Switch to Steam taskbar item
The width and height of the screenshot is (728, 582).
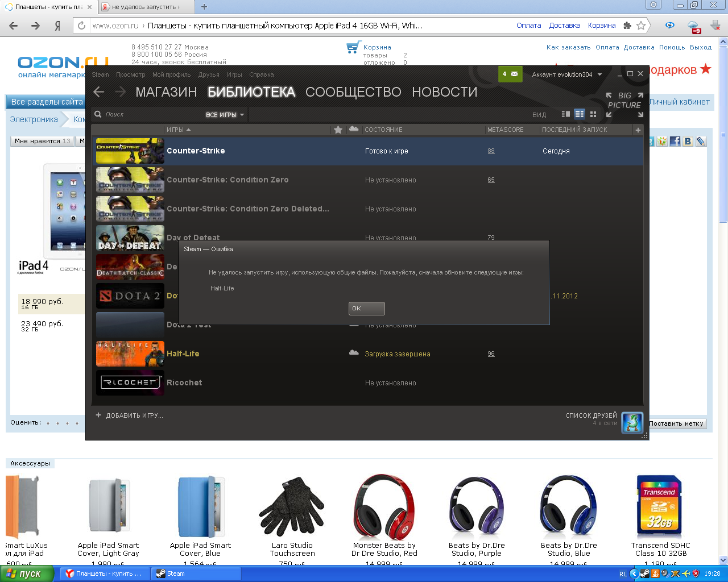(x=196, y=573)
